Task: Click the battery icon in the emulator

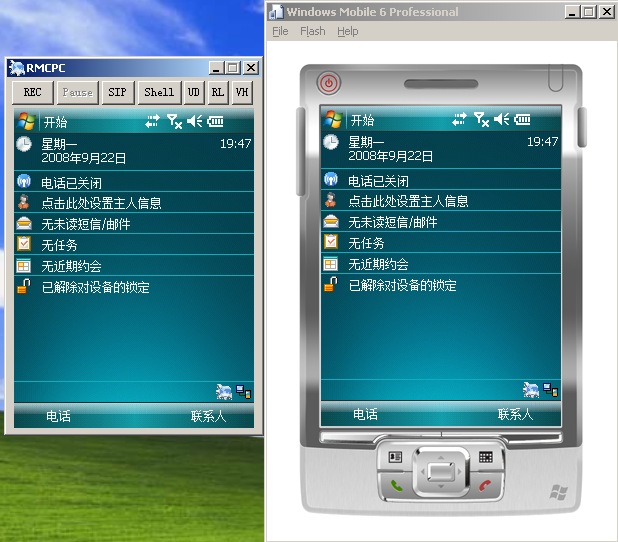Action: [522, 119]
